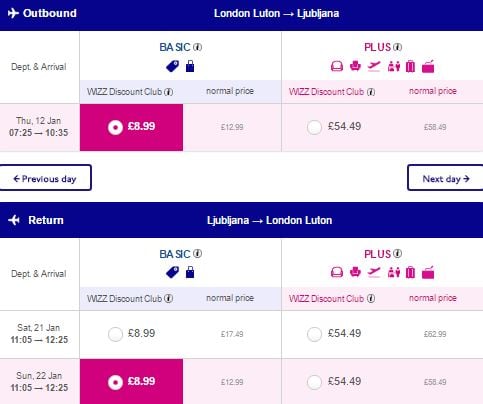
Task: Click the Outbound normal price £12.99 cell
Action: pyautogui.click(x=232, y=127)
